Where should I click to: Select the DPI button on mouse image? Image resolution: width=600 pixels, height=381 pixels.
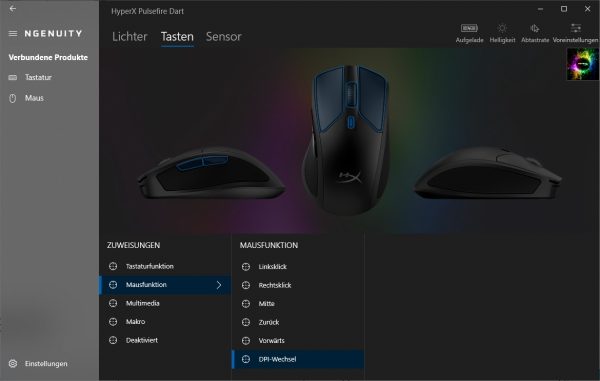tap(351, 122)
